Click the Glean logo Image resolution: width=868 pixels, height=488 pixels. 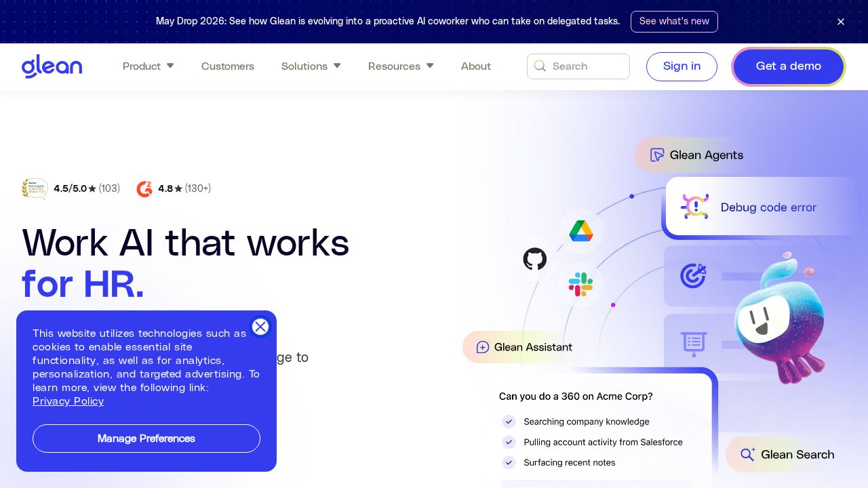coord(52,66)
